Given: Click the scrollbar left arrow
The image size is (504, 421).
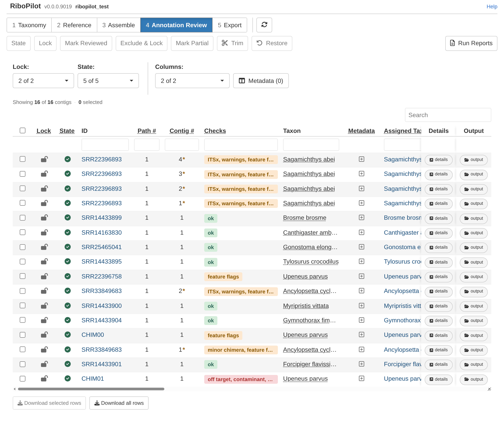Looking at the screenshot, I should [x=15, y=389].
